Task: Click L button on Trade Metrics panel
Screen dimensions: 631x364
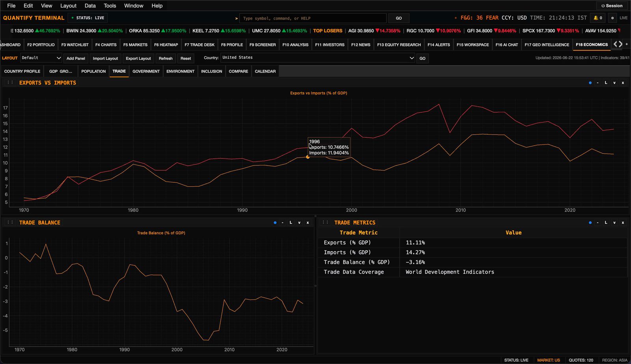Action: pyautogui.click(x=606, y=223)
